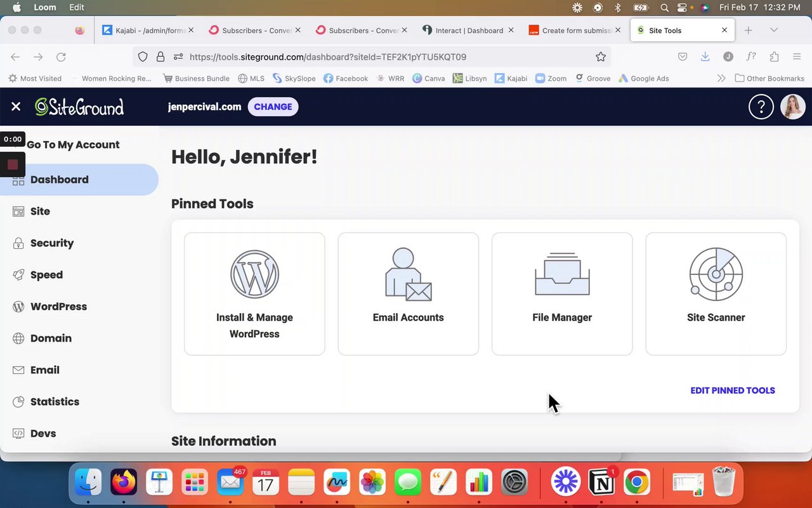Open the File Manager pinned tool
This screenshot has height=508, width=812.
pos(562,294)
